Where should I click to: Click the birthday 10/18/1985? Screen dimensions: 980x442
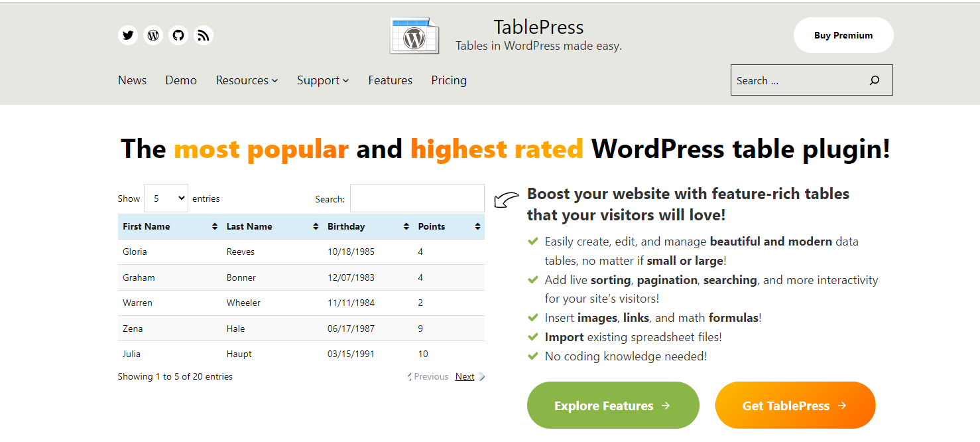[351, 252]
